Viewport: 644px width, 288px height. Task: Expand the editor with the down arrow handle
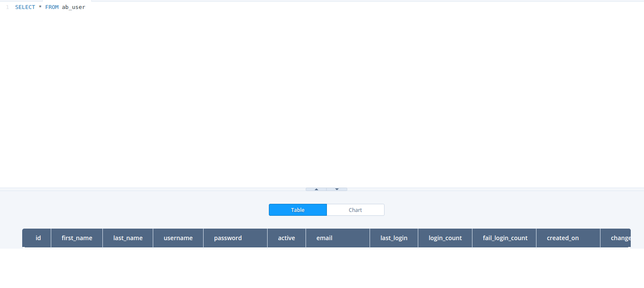pos(337,189)
